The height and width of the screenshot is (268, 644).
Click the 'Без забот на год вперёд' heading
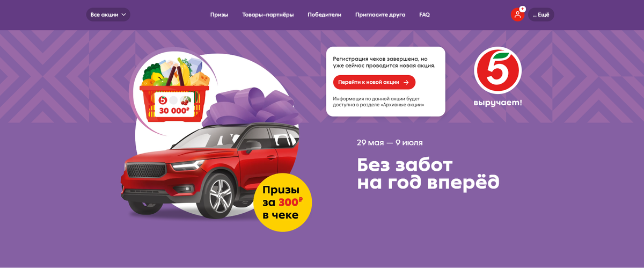pos(428,173)
